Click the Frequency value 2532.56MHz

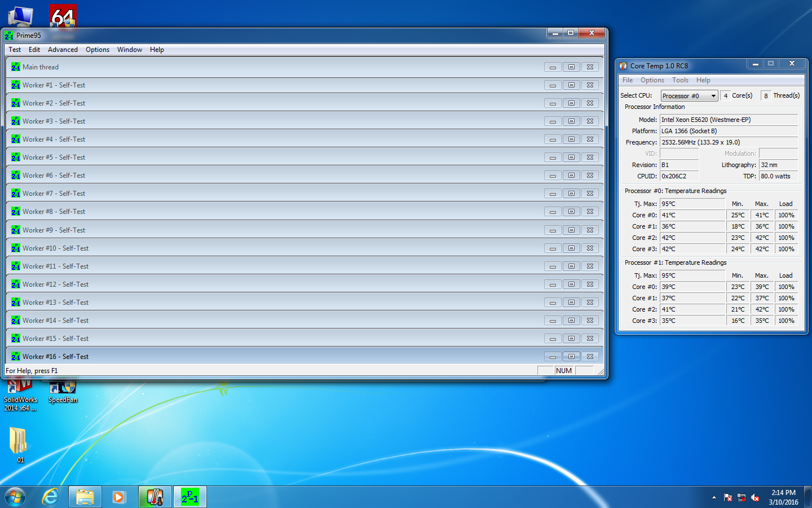click(729, 142)
